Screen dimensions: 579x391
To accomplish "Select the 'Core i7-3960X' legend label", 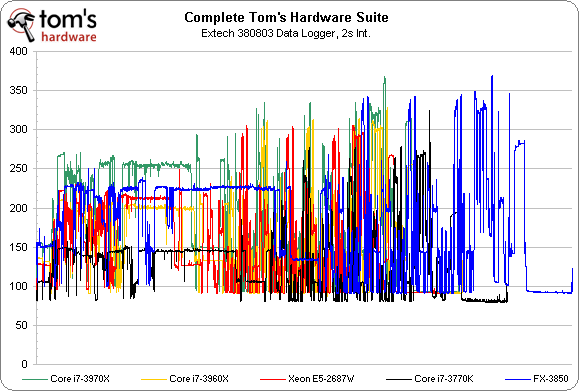I will click(199, 379).
